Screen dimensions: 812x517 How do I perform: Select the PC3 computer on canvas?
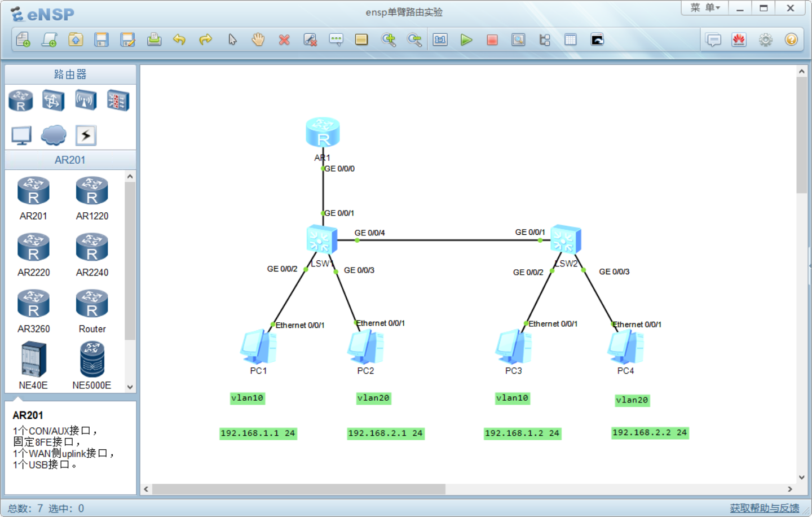pyautogui.click(x=513, y=346)
